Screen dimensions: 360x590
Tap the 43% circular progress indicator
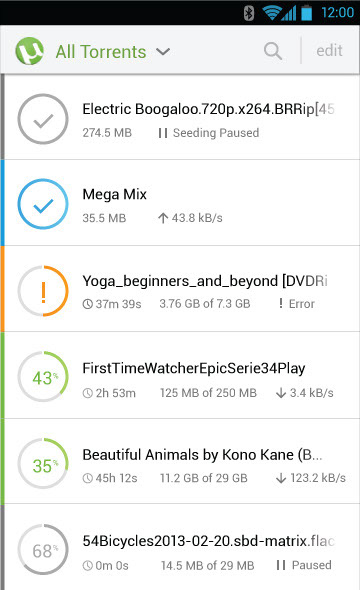pos(43,377)
